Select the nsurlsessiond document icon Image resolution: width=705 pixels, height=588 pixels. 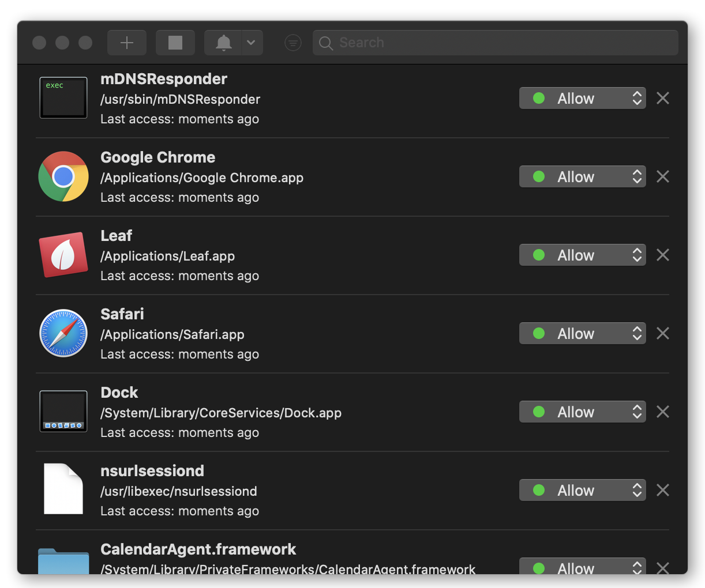pos(63,489)
